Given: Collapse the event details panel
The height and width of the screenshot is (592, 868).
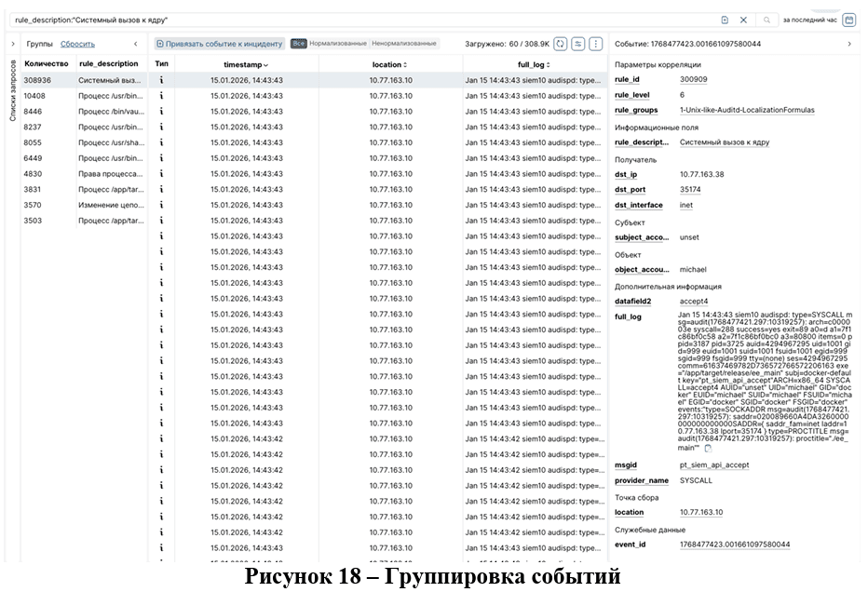Looking at the screenshot, I should [849, 44].
